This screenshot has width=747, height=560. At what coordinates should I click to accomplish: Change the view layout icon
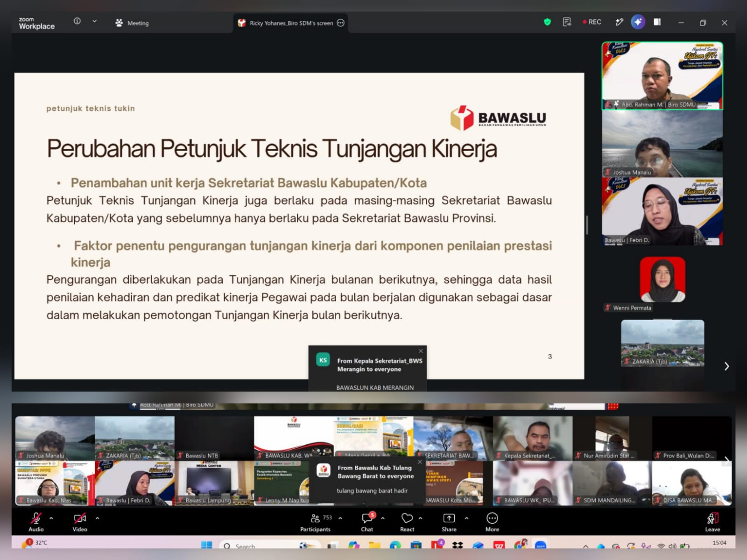tap(657, 22)
